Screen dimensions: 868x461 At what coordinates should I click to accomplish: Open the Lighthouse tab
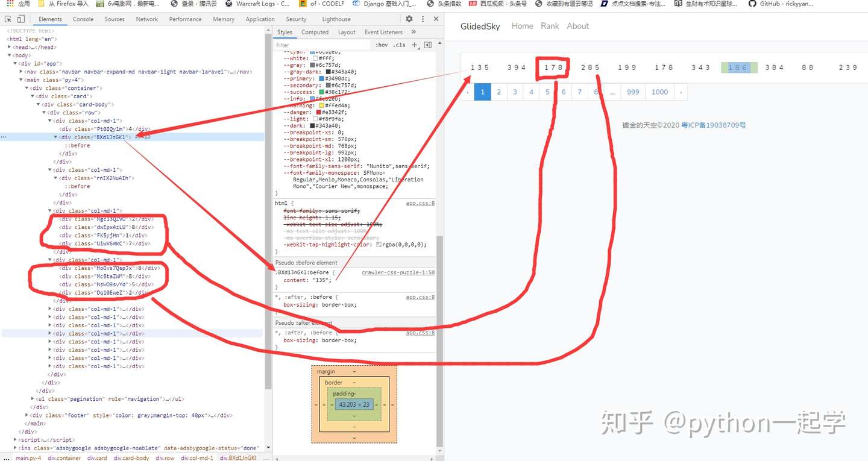coord(336,19)
